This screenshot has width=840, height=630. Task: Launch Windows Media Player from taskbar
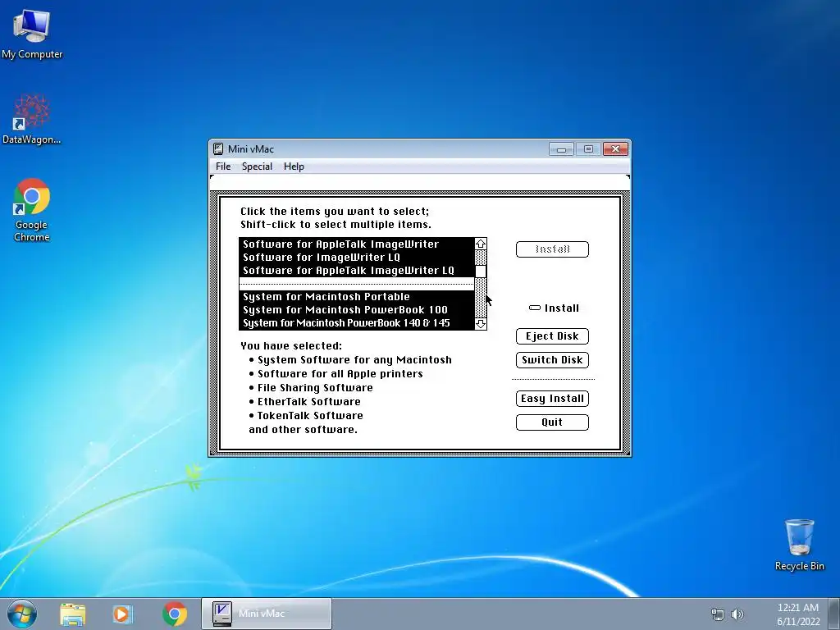122,614
